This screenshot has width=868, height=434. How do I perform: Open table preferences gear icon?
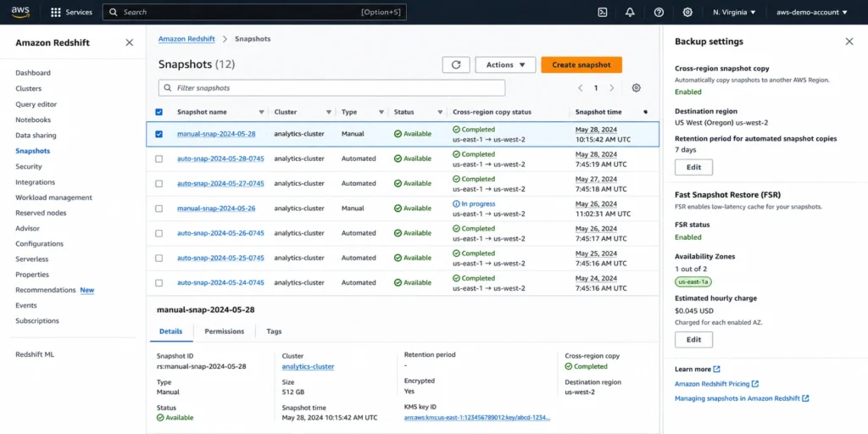click(636, 88)
